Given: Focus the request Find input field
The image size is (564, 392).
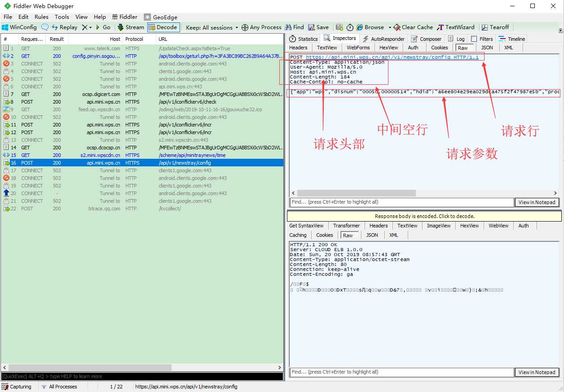Looking at the screenshot, I should (401, 202).
